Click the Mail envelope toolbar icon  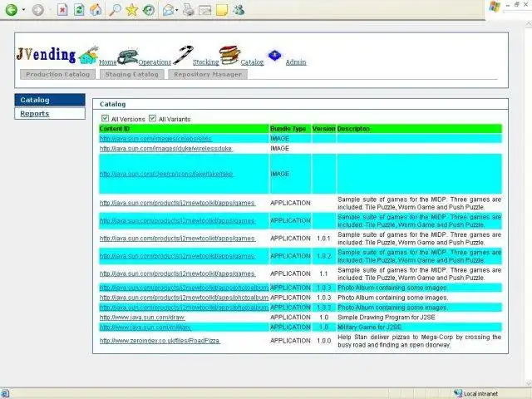[x=168, y=10]
